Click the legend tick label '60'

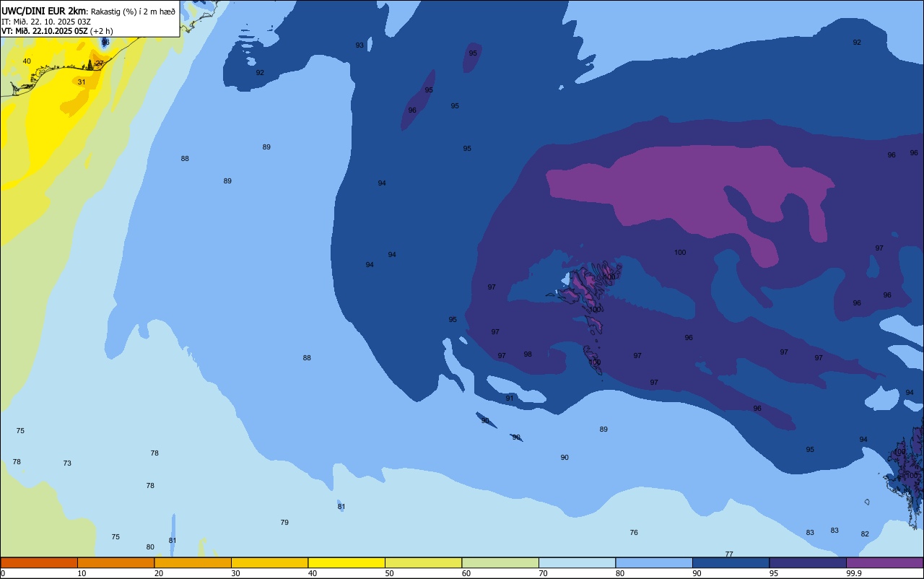[x=466, y=573]
